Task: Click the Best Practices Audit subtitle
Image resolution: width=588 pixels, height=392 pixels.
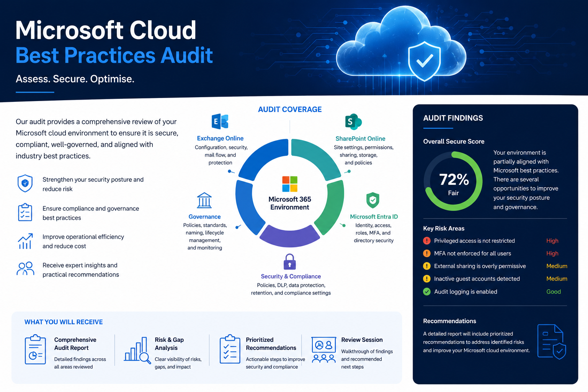Action: 114,56
